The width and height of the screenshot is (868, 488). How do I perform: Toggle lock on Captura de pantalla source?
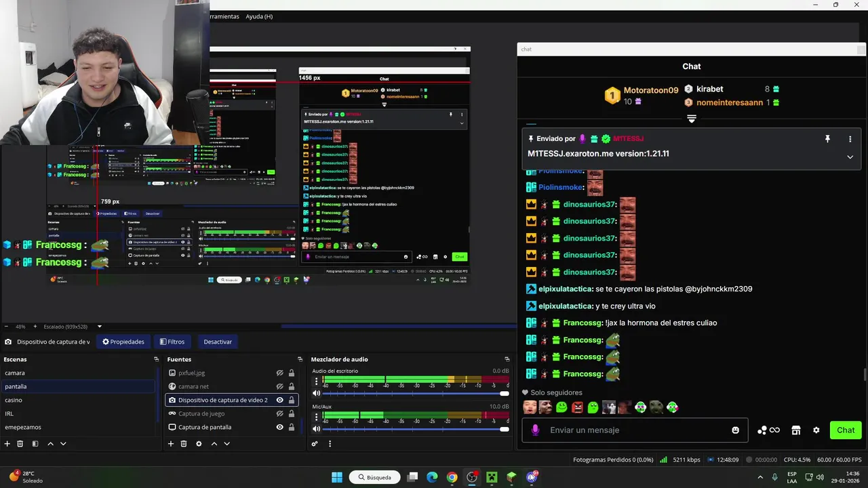(292, 427)
